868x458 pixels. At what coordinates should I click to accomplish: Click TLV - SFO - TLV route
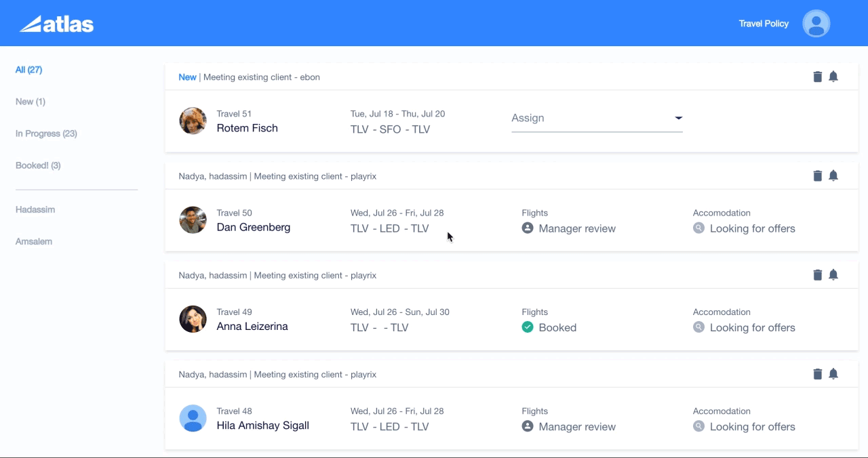(390, 129)
